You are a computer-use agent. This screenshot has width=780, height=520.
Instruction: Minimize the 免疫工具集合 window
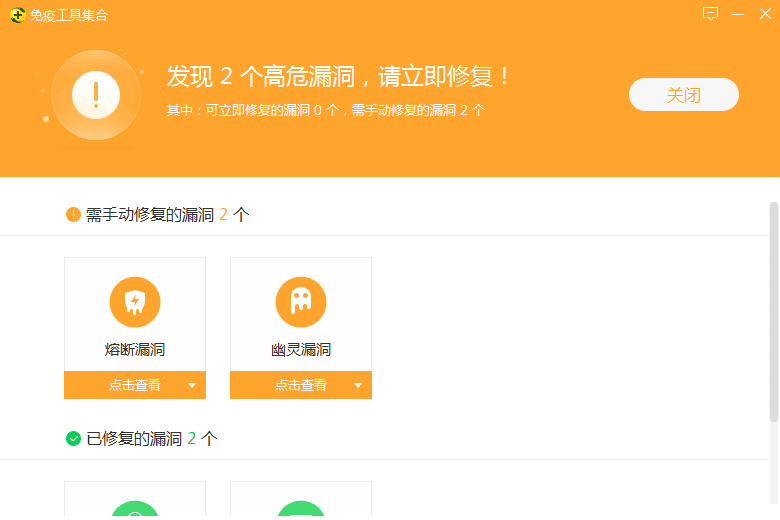738,14
